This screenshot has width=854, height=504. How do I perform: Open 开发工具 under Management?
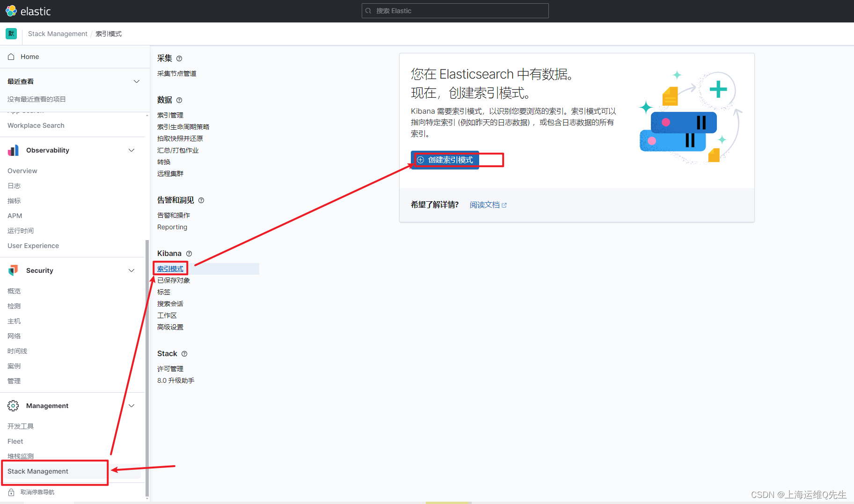point(21,426)
